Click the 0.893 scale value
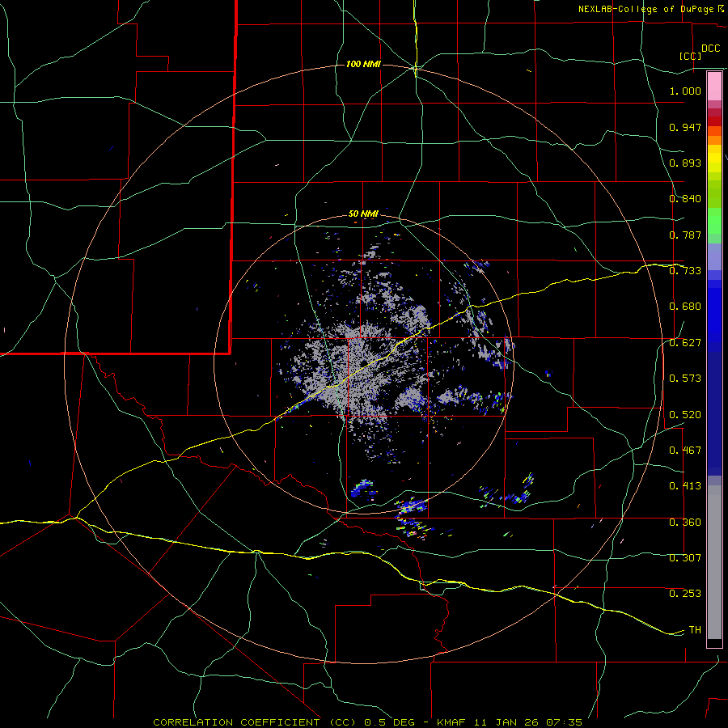Screen dimensions: 728x728 tap(685, 163)
